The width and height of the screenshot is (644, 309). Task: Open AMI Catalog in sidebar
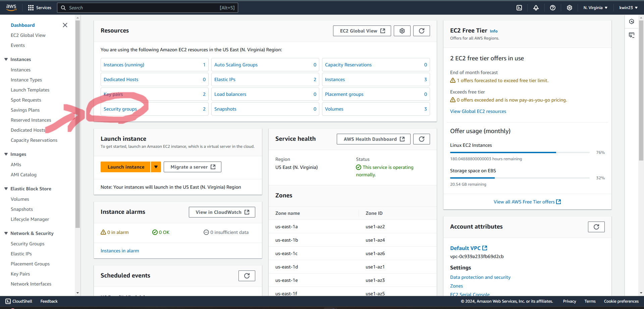(23, 175)
